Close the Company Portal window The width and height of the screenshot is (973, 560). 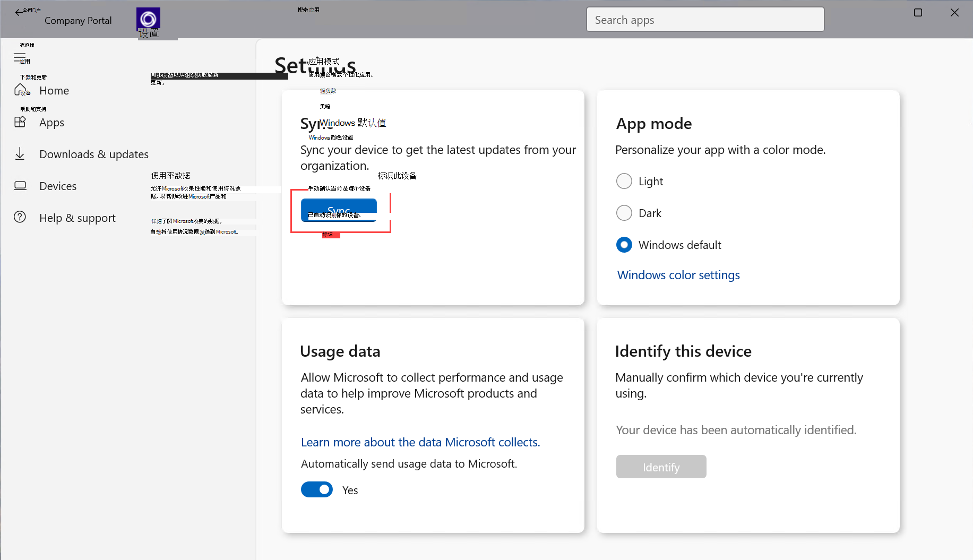click(954, 13)
